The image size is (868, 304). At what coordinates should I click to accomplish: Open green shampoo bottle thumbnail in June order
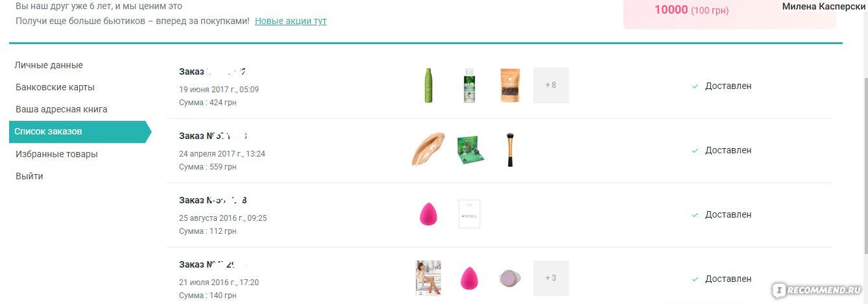428,85
